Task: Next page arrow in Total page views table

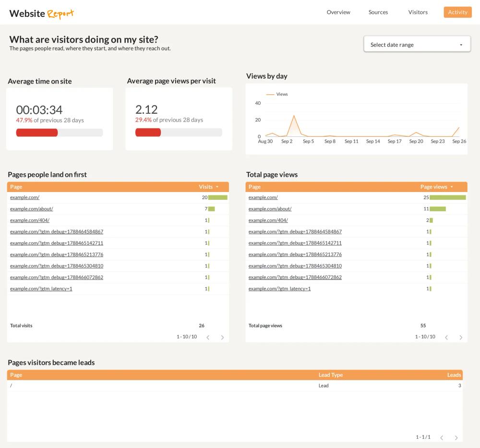Action: click(x=461, y=337)
